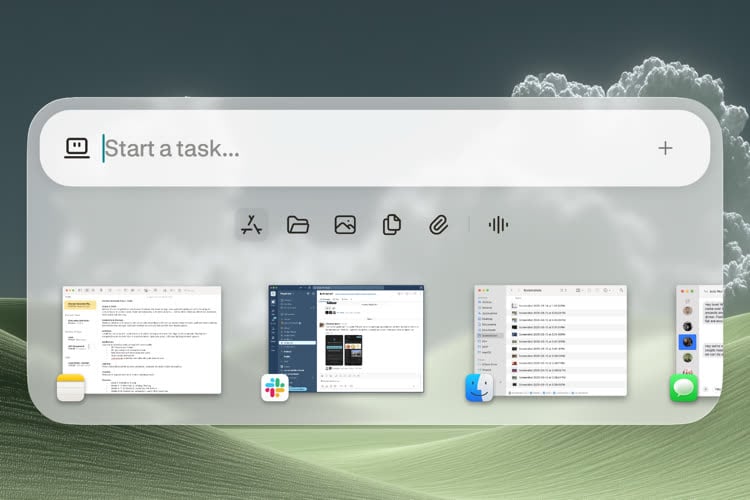Click the paperclip attachment icon
Screen dimensions: 750x500
pos(437,224)
